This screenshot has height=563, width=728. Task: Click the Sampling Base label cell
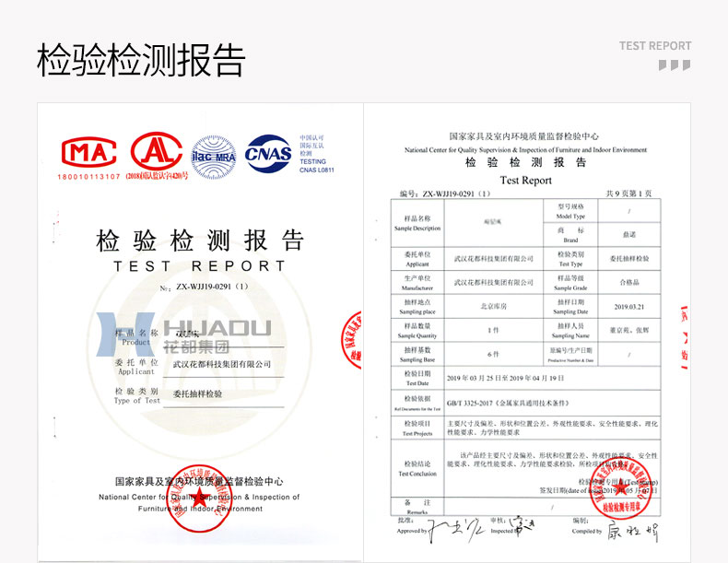(417, 355)
